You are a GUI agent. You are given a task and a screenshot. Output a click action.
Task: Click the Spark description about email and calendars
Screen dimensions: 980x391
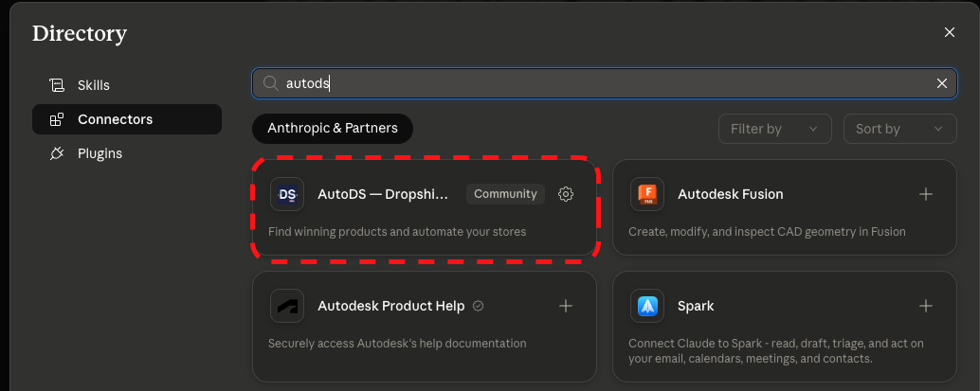(776, 351)
